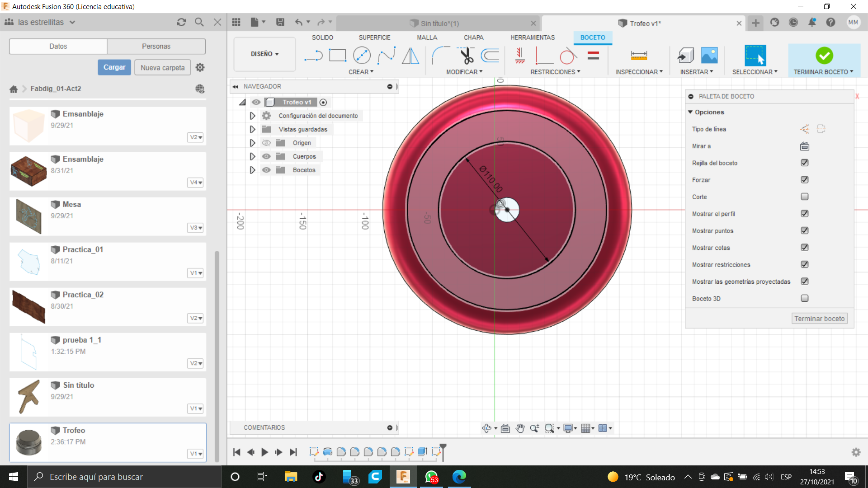Switch to the SUPERFICIE tab
The width and height of the screenshot is (868, 488).
[374, 38]
